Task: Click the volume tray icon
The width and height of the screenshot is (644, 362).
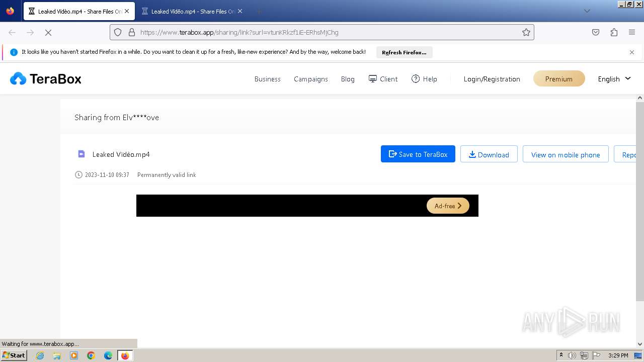Action: (x=572, y=355)
